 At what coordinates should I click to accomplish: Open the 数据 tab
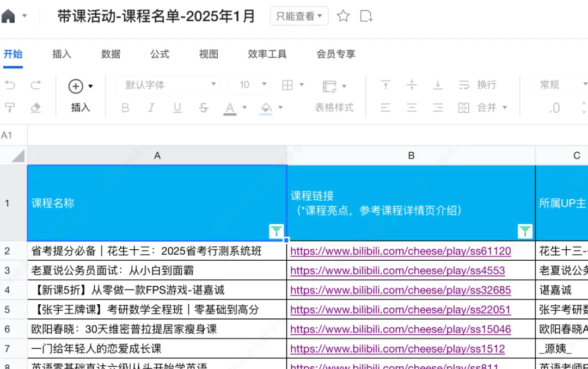[111, 54]
